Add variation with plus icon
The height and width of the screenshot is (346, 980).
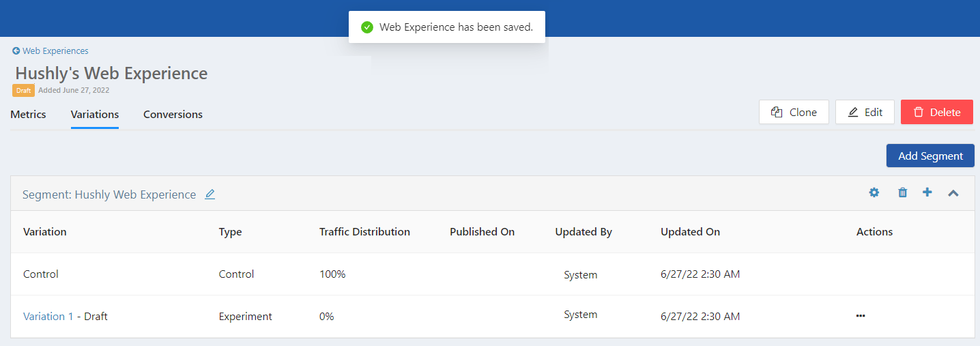click(927, 193)
